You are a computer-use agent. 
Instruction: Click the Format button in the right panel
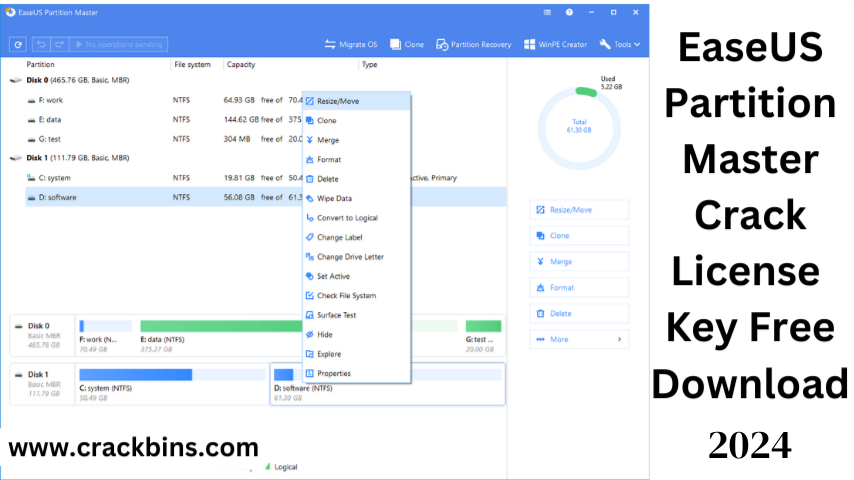point(579,288)
